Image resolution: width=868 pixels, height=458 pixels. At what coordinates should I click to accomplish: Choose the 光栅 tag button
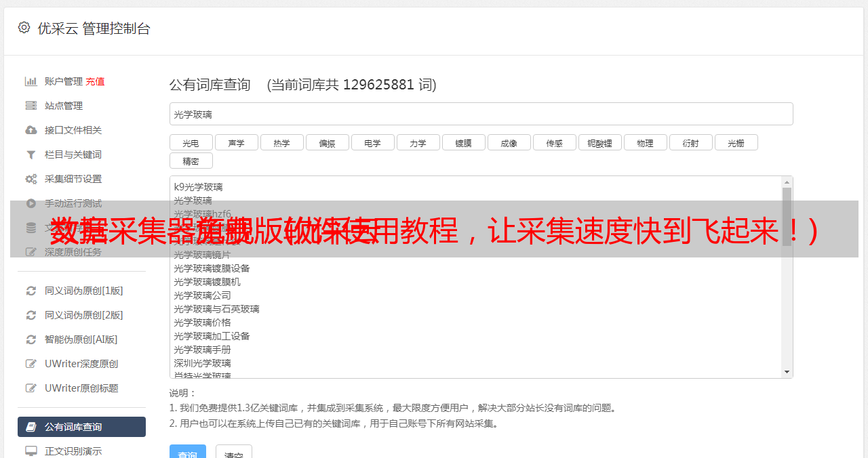click(x=736, y=142)
